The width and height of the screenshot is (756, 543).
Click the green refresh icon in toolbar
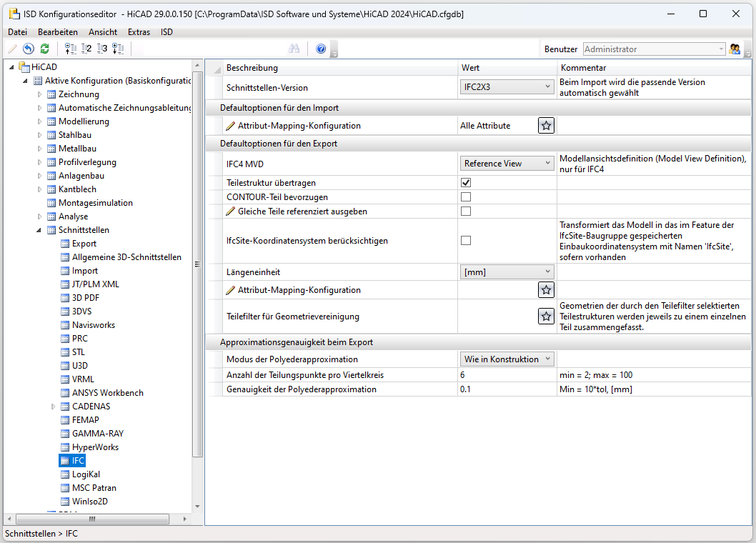tap(45, 49)
